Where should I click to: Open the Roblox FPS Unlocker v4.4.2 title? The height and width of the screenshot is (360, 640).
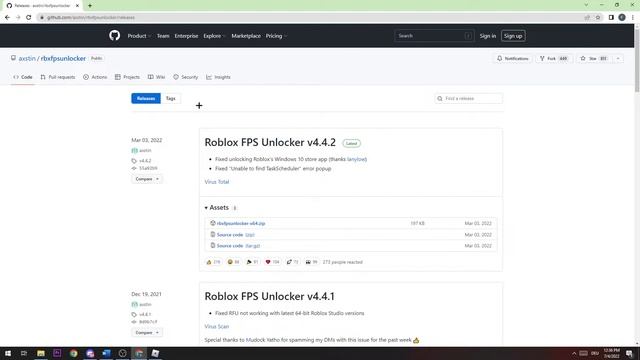pos(270,142)
